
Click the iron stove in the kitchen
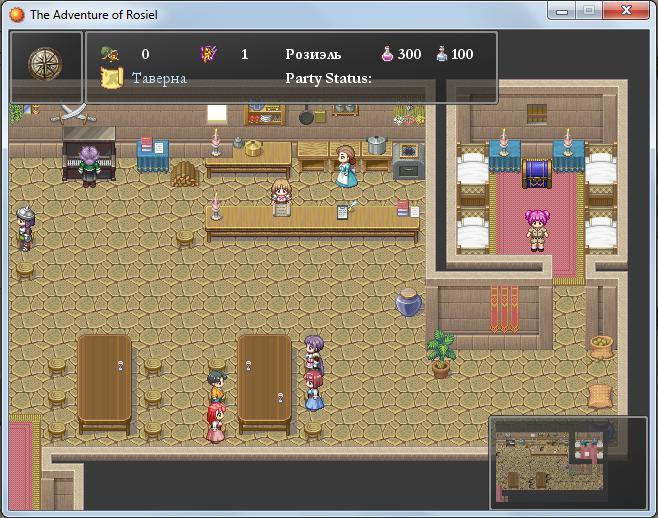click(408, 161)
